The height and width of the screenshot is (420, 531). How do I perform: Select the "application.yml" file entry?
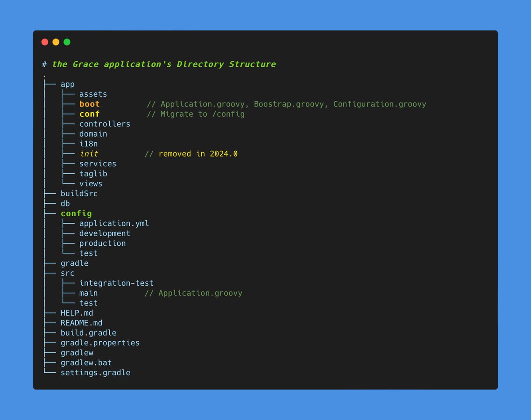tap(114, 224)
